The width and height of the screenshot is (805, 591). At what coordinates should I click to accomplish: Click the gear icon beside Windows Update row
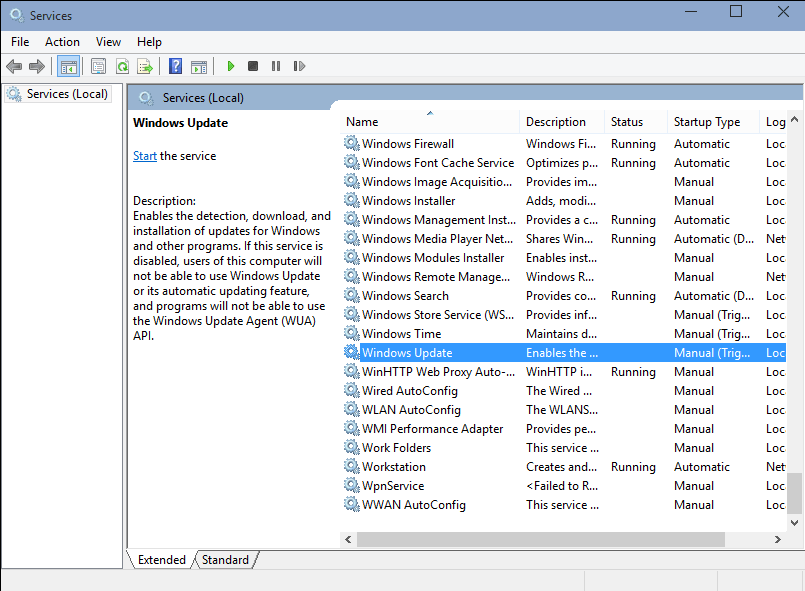[x=352, y=352]
